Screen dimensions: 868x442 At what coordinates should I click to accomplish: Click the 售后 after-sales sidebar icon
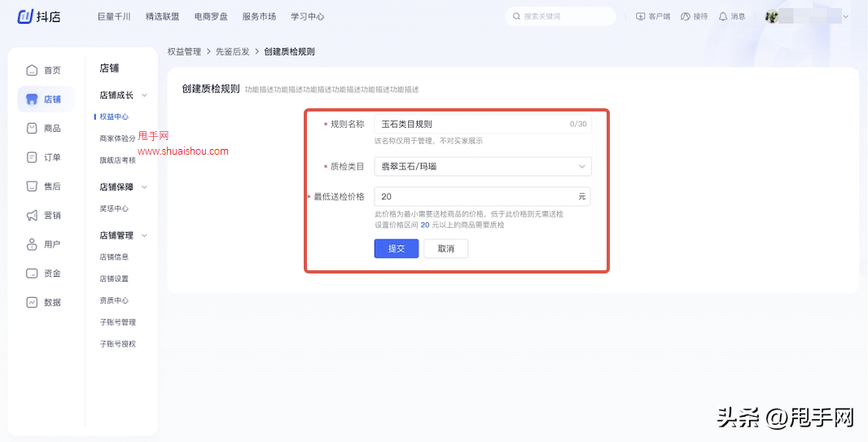[32, 186]
